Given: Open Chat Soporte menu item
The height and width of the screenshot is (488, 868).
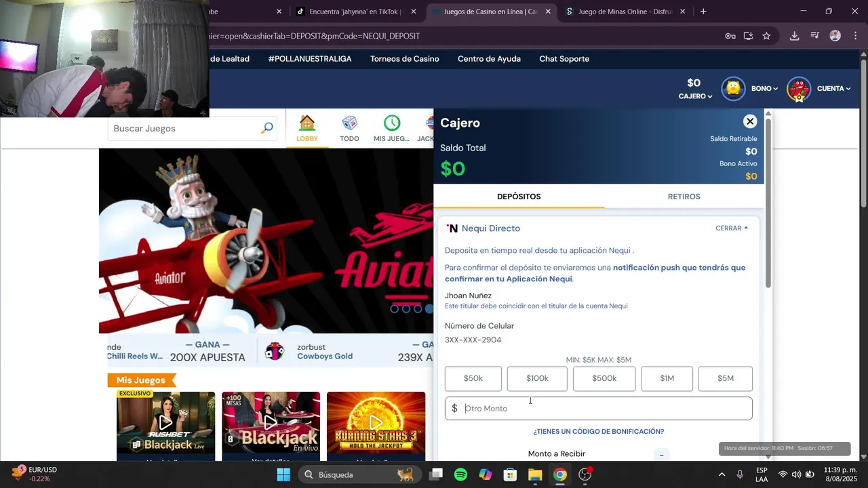Looking at the screenshot, I should [564, 59].
